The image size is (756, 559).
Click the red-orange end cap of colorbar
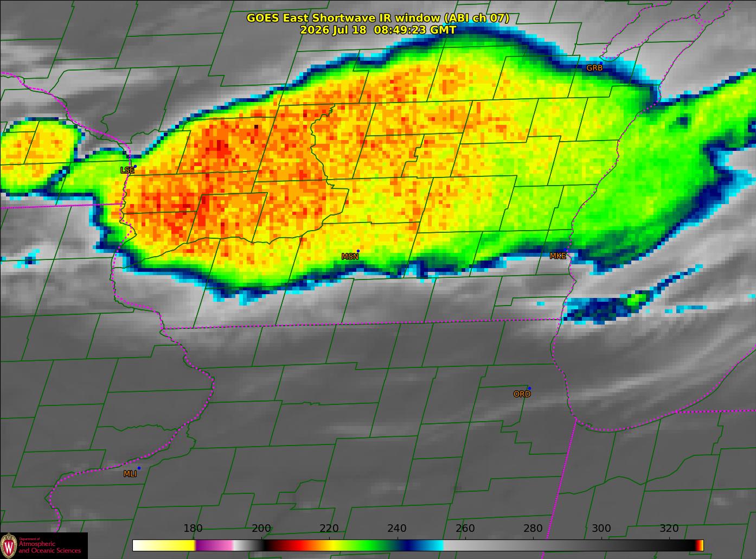coord(700,545)
